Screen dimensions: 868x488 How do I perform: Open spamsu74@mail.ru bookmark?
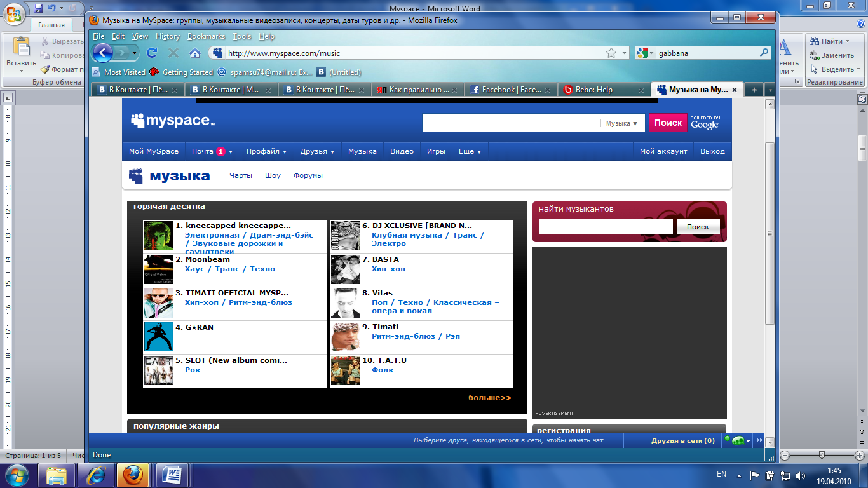(264, 72)
